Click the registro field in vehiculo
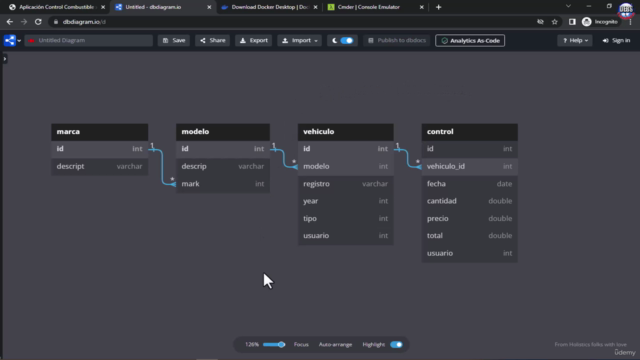The height and width of the screenshot is (360, 640). click(346, 184)
